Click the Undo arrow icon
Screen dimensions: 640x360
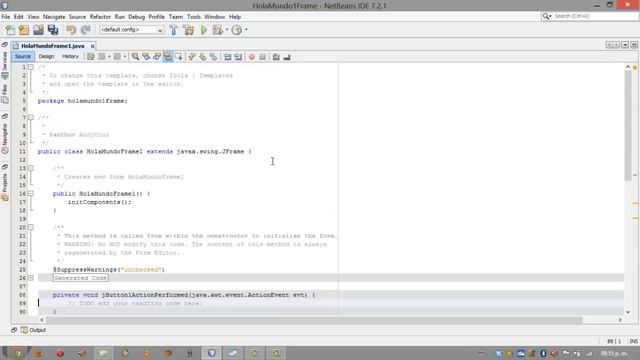coord(71,30)
